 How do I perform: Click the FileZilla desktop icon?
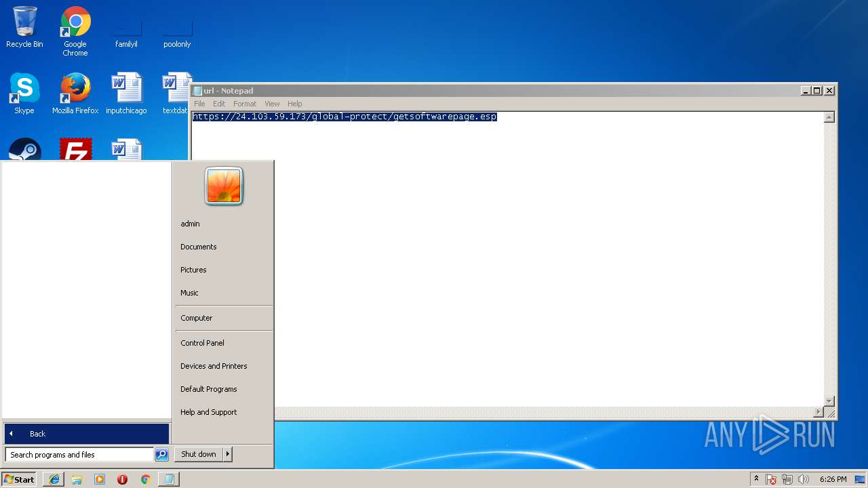(x=75, y=150)
